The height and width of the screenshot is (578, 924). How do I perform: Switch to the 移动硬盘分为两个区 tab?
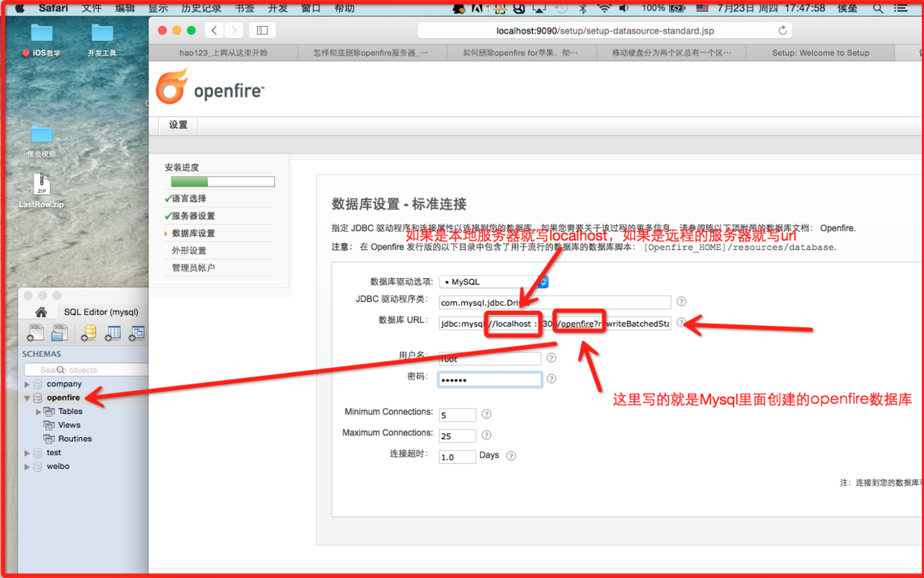(x=671, y=53)
